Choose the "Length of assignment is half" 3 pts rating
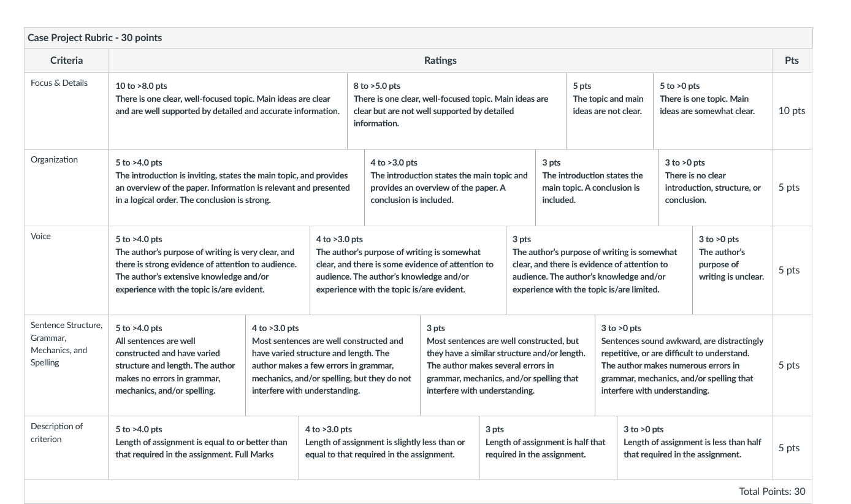 click(547, 442)
